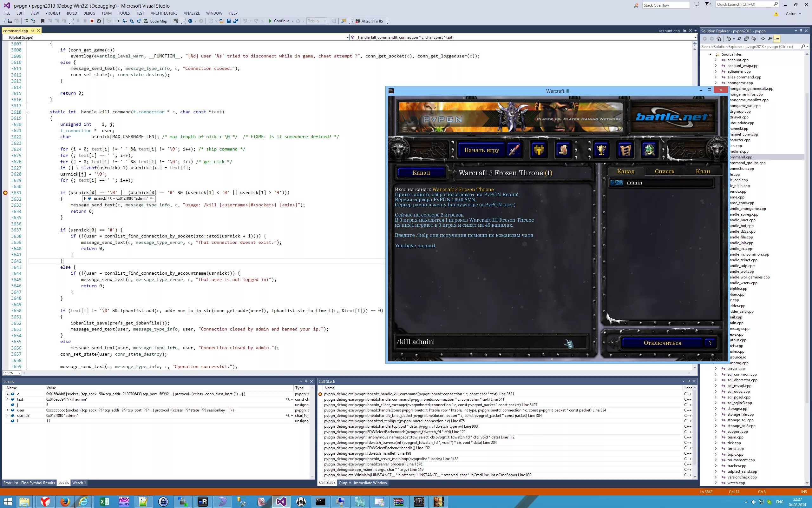Expand account.cpp node in Solution Explorer
Image resolution: width=812 pixels, height=508 pixels.
tap(716, 60)
